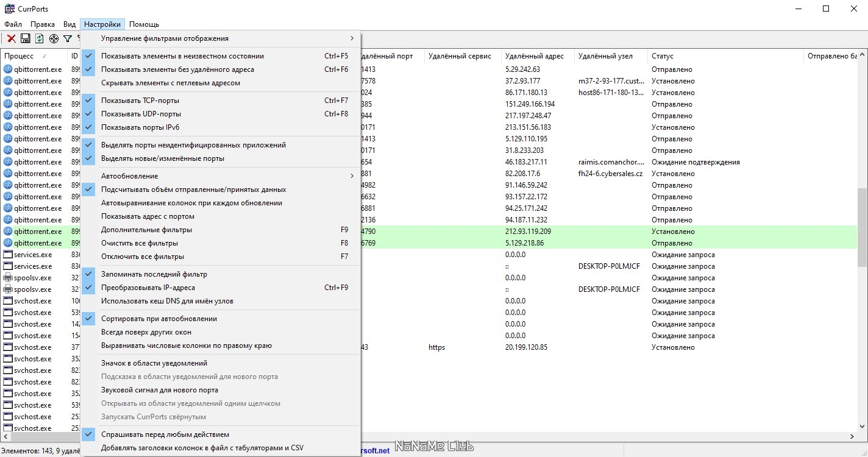Enable adding column headers to CSV file
Viewport: 868px width, 457px height.
point(221,448)
